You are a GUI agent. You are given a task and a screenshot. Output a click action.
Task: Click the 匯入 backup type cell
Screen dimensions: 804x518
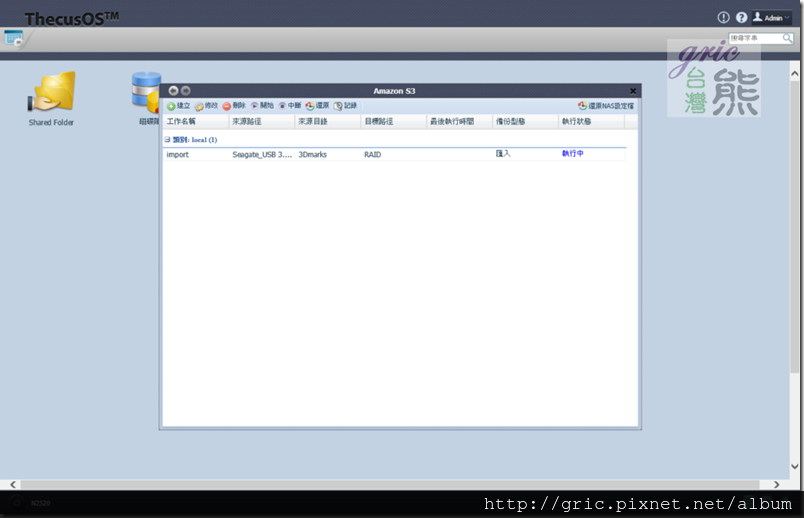pos(503,153)
